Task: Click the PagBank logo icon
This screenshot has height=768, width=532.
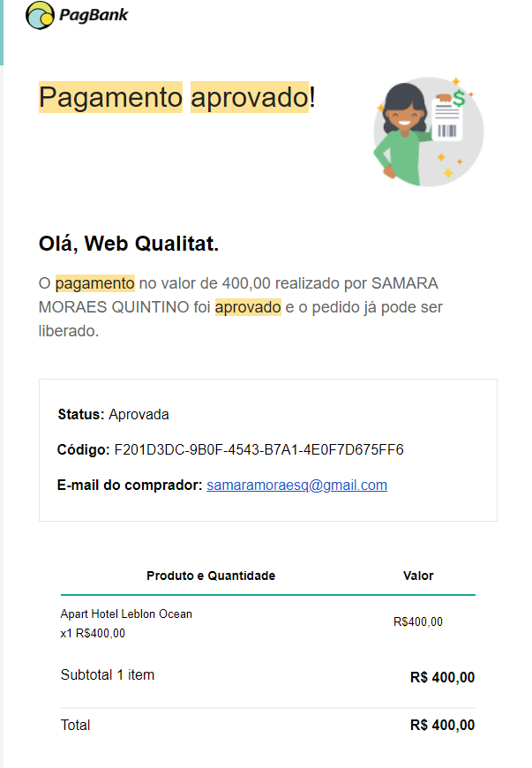Action: pyautogui.click(x=39, y=15)
